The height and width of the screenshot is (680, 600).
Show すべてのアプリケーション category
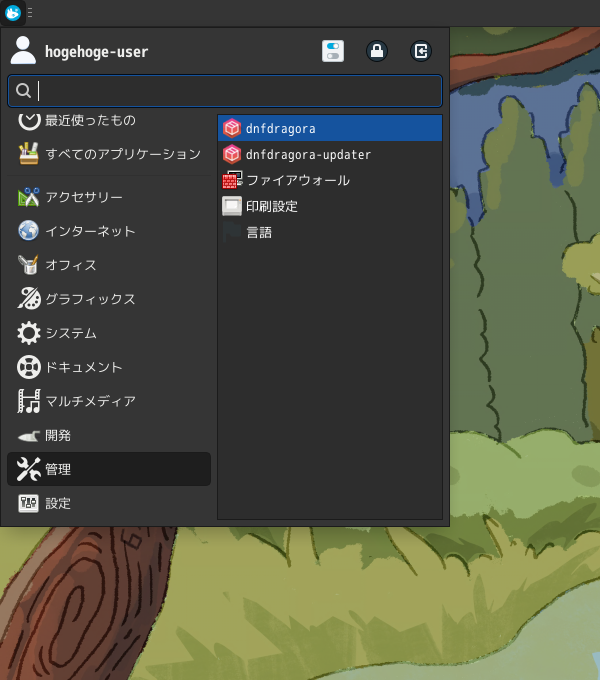click(x=109, y=154)
